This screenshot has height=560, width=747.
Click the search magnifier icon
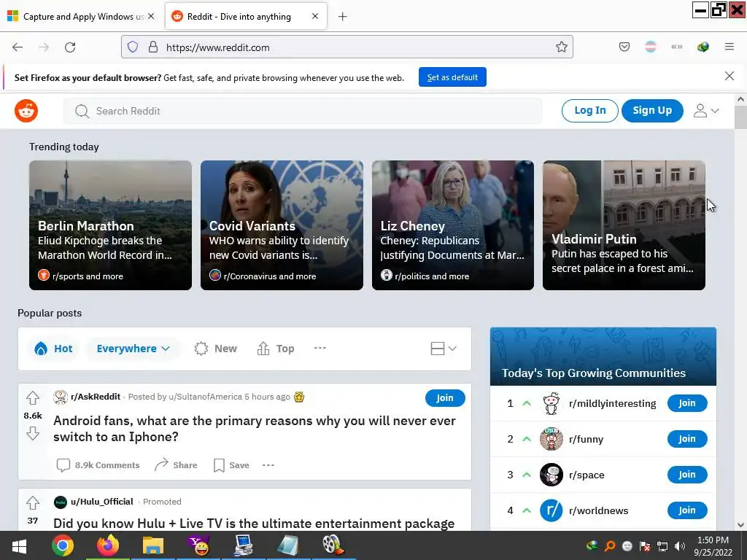coord(82,111)
